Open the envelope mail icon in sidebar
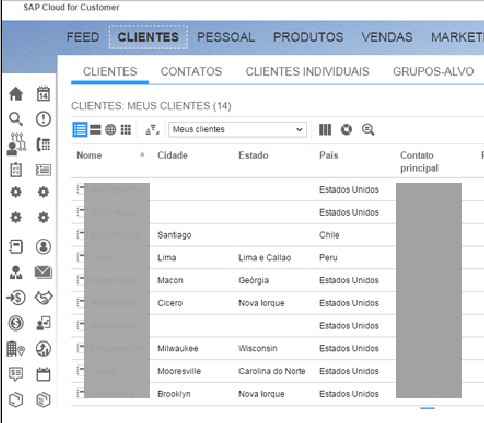The width and height of the screenshot is (484, 423). pyautogui.click(x=43, y=272)
